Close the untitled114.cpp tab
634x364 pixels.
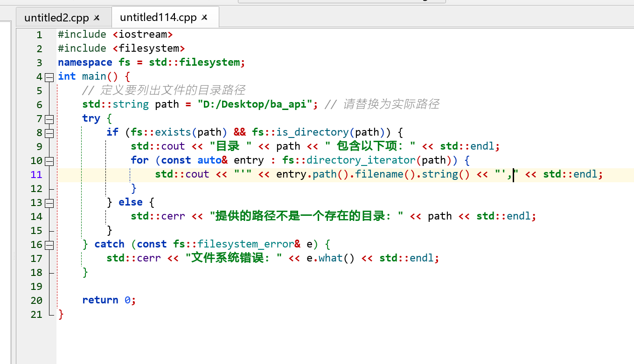(x=204, y=16)
